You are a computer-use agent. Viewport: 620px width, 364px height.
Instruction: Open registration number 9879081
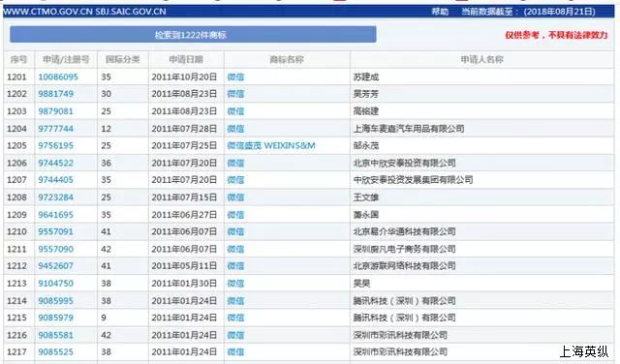point(56,111)
